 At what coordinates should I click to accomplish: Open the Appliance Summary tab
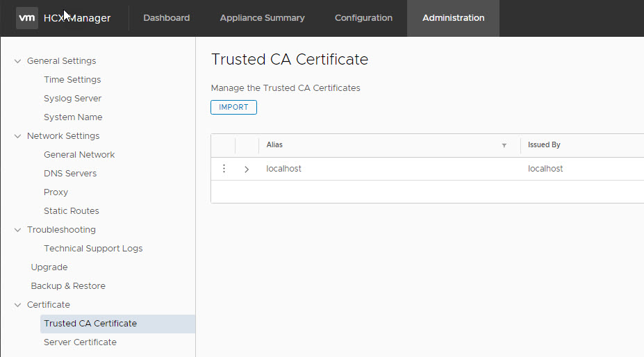[x=262, y=18]
